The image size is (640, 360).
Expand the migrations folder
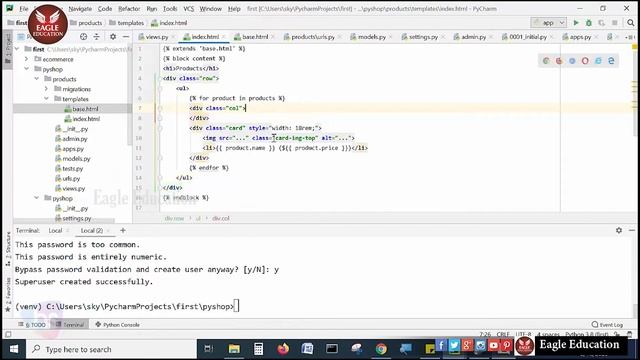[46, 89]
